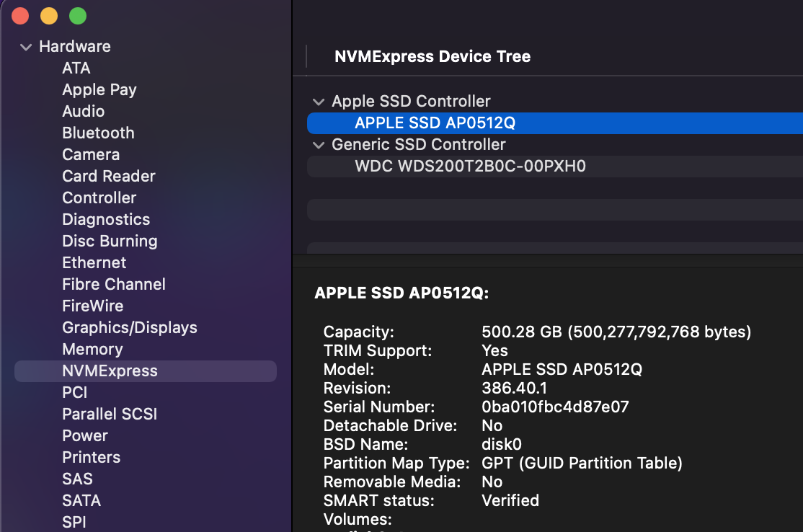Select SATA in the sidebar
Image resolution: width=803 pixels, height=532 pixels.
pos(81,501)
